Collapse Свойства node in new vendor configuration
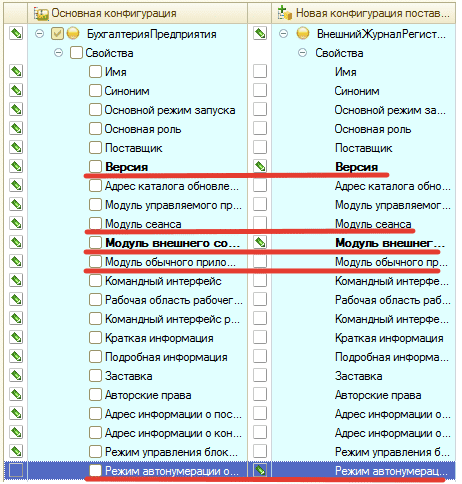The width and height of the screenshot is (462, 484). (x=303, y=53)
